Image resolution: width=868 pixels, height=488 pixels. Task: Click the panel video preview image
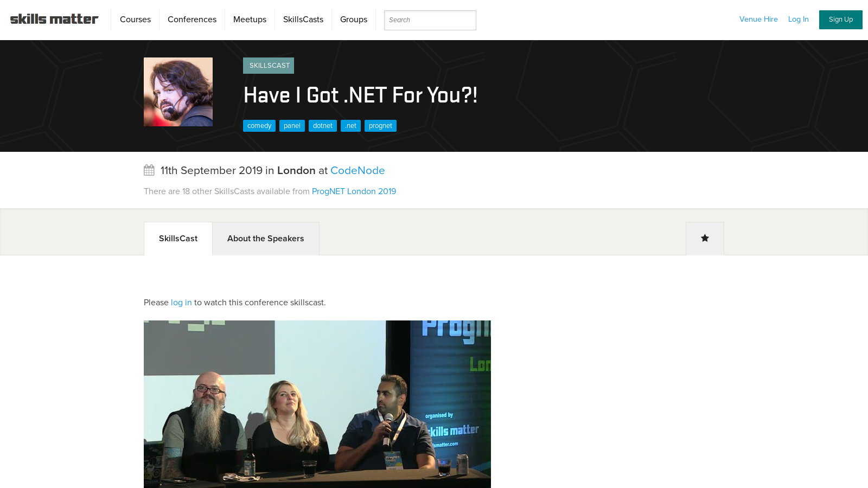(317, 404)
